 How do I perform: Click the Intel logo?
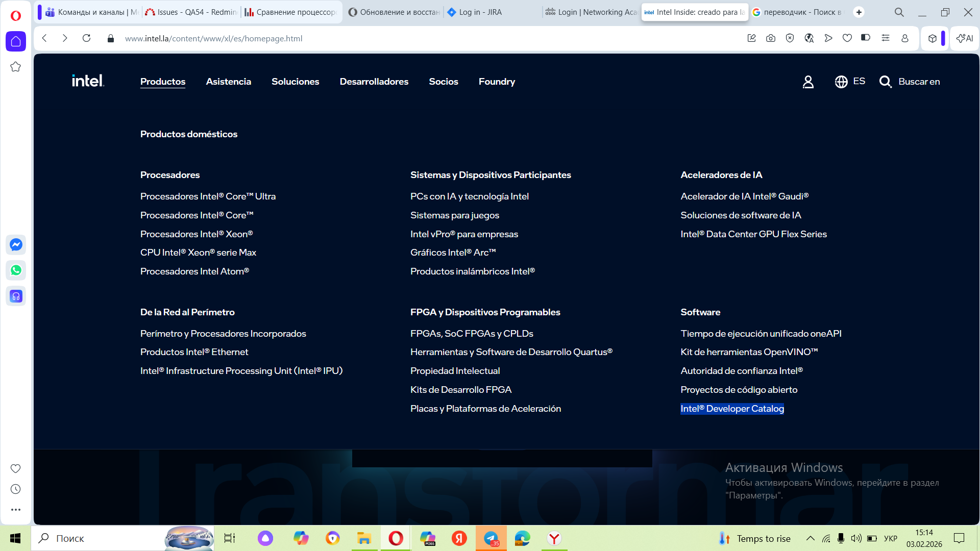click(x=88, y=81)
